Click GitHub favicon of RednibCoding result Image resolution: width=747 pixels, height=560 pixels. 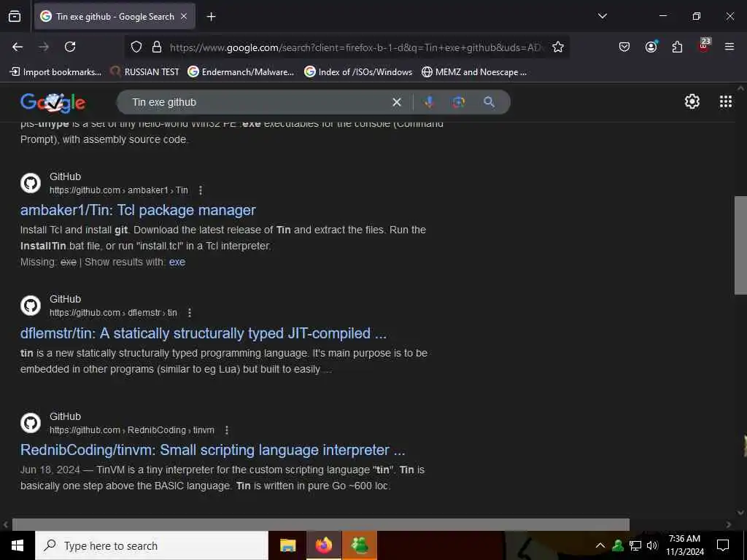point(31,422)
